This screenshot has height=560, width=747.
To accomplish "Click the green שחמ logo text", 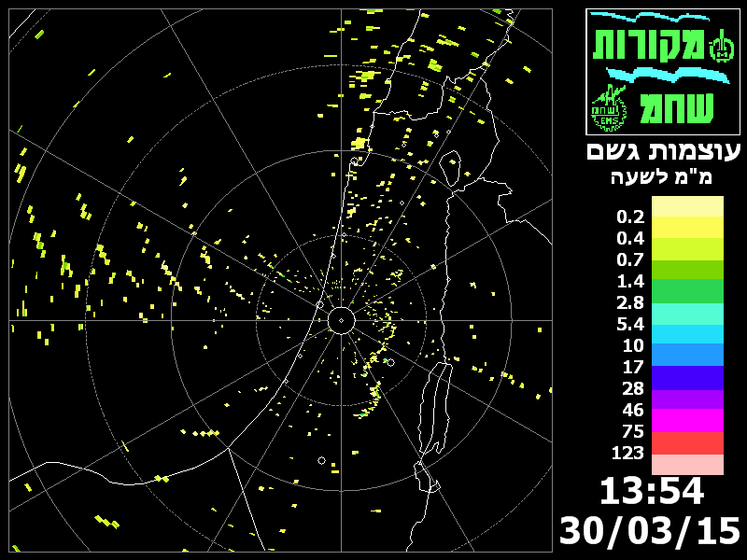I will click(x=679, y=106).
